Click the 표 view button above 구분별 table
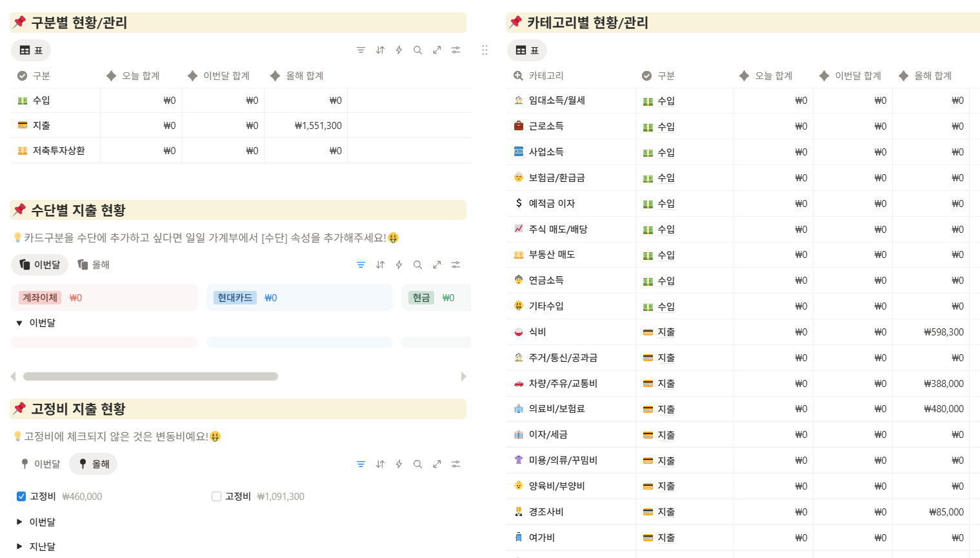Screen dimensions: 980x558 (x=30, y=50)
